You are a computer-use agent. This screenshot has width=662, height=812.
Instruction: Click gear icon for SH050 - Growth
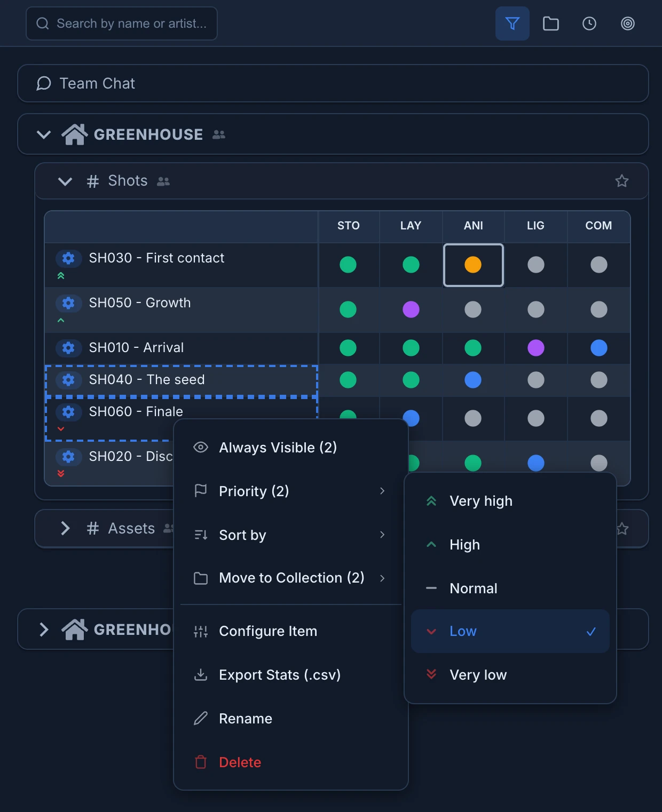(x=68, y=303)
